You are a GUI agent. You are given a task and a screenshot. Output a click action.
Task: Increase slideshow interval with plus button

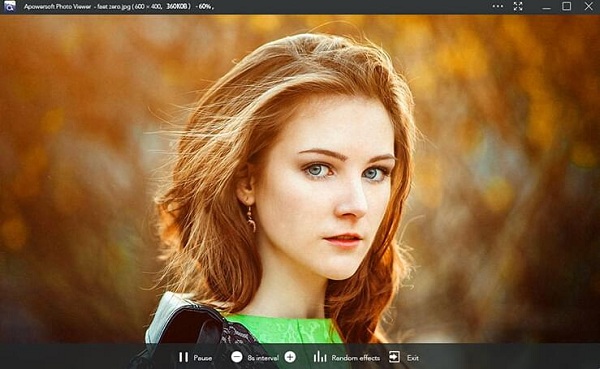tap(290, 357)
